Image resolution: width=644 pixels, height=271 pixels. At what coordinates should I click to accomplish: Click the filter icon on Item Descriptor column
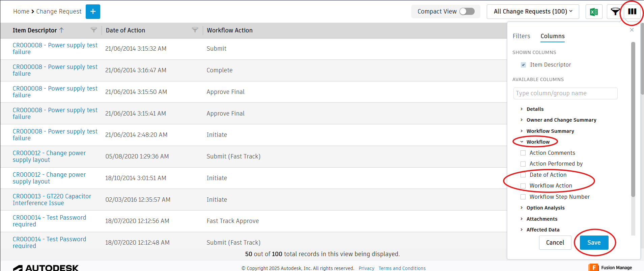point(94,30)
